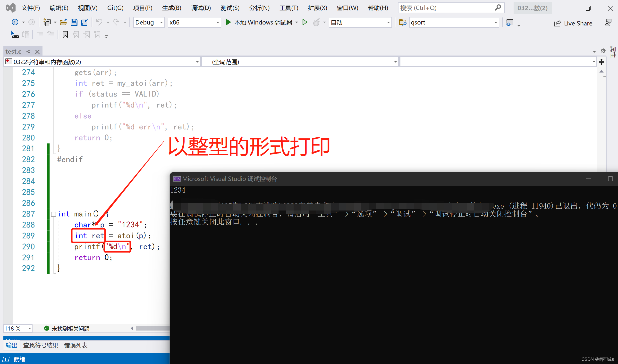
Task: Click the editor settings gear icon
Action: (x=603, y=51)
